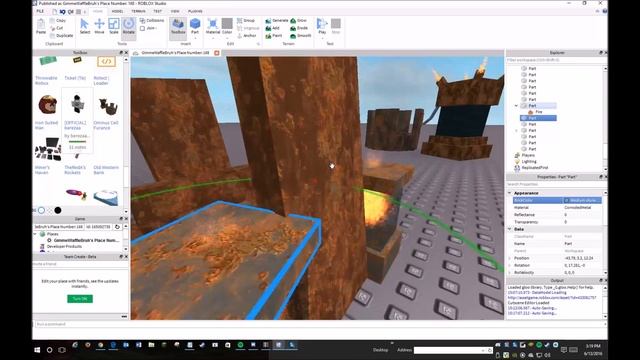The width and height of the screenshot is (640, 360).
Task: Open the Part dropdown arrow
Action: 195,38
